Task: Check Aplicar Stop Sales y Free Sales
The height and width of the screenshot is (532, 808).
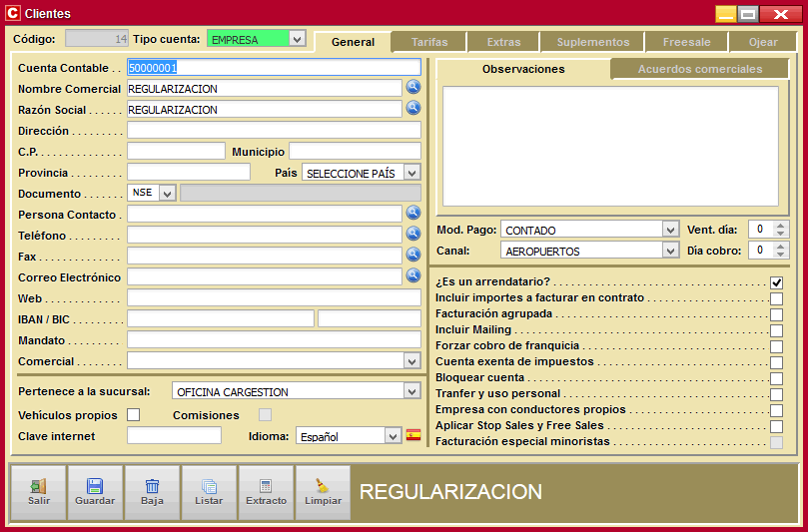Action: coord(777,426)
